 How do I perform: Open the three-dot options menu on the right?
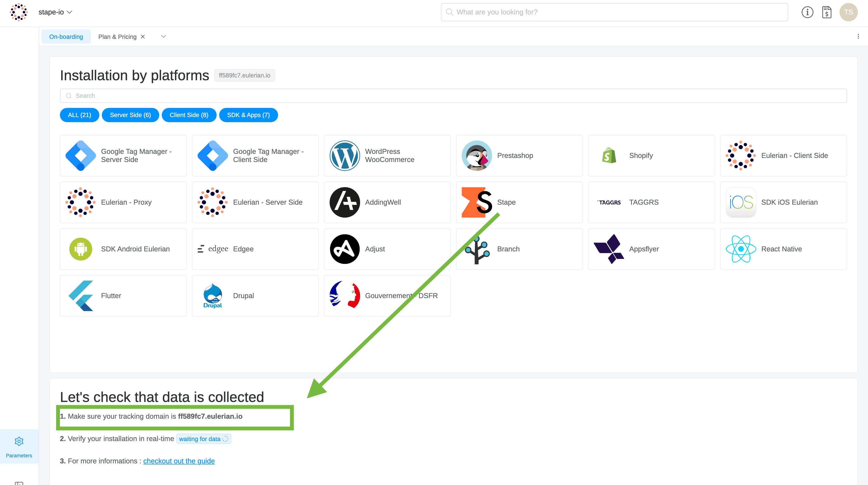pos(859,36)
